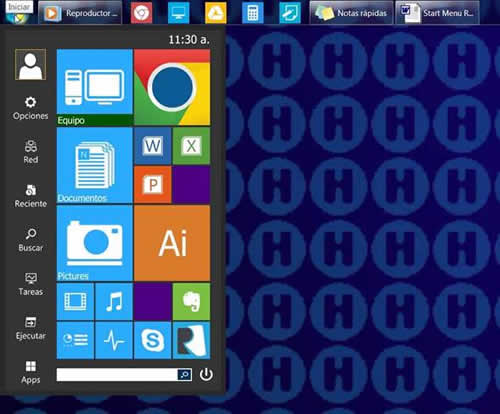Focus the start menu search field
Image resolution: width=500 pixels, height=414 pixels.
(117, 375)
